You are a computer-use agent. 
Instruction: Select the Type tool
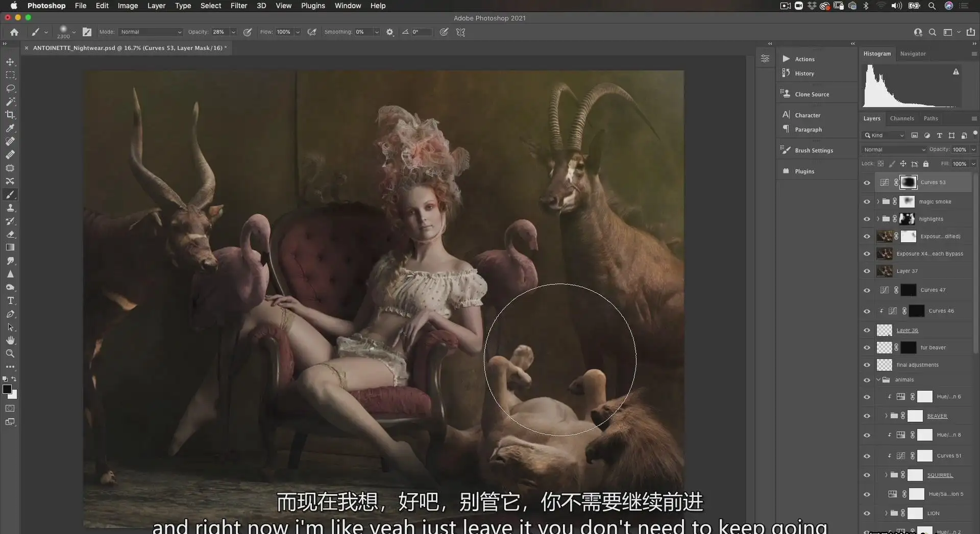[10, 300]
